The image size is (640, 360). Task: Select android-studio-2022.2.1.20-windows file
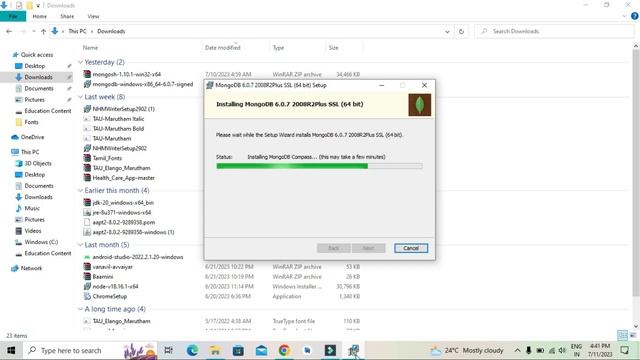point(138,257)
